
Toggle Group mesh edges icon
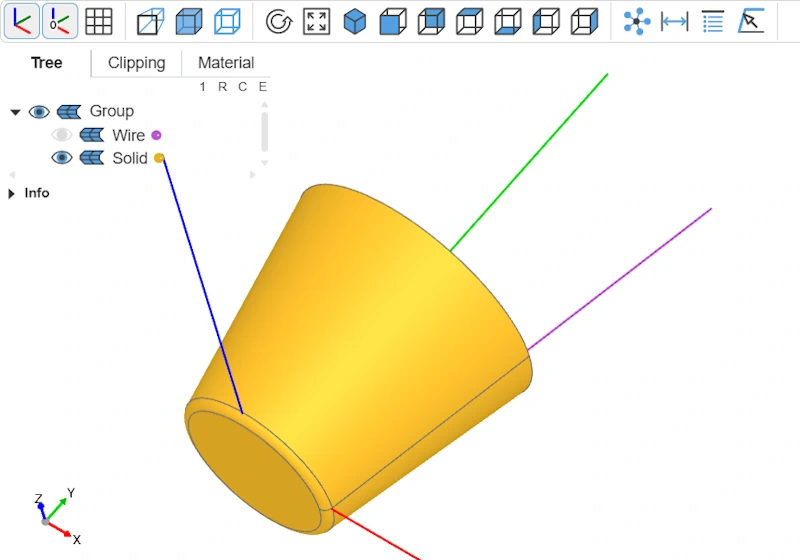tap(69, 112)
